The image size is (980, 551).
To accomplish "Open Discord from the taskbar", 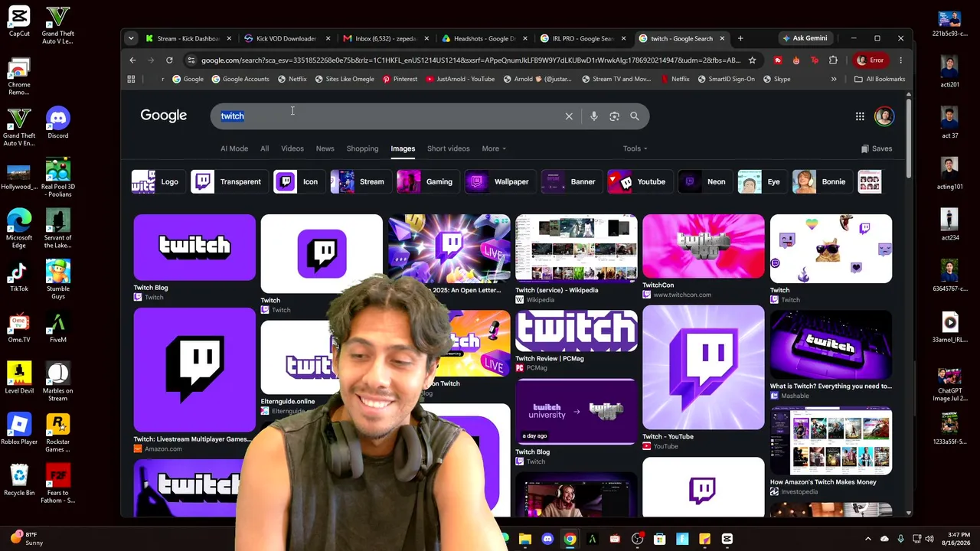I will pyautogui.click(x=547, y=540).
